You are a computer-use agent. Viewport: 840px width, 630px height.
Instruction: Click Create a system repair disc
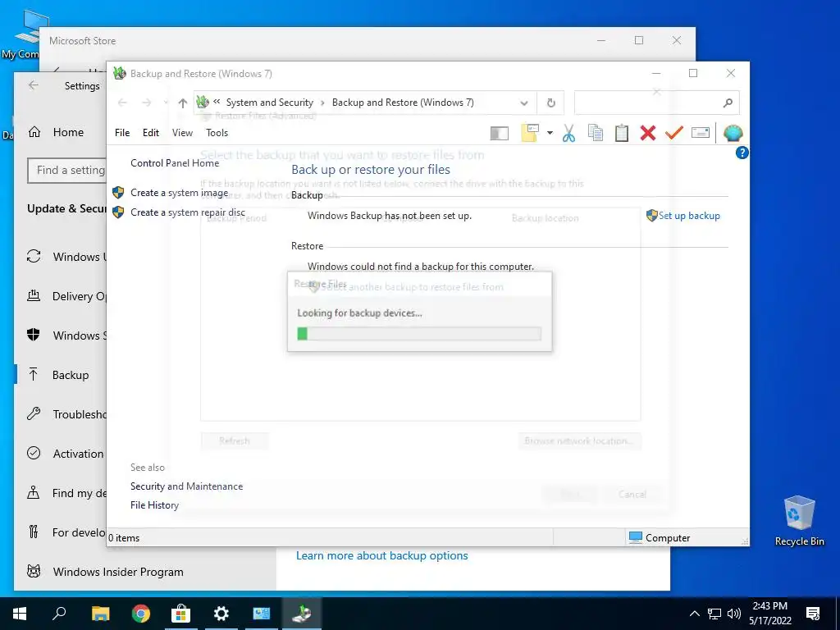point(188,212)
